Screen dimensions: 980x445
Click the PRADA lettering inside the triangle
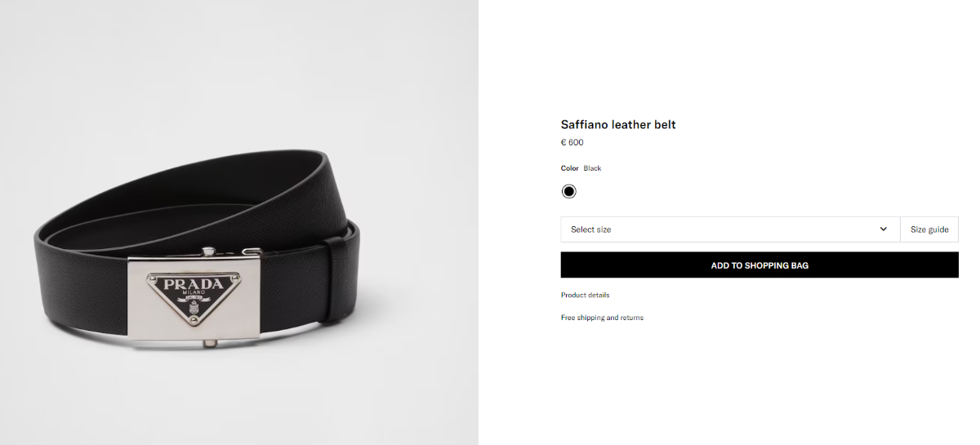pos(194,284)
